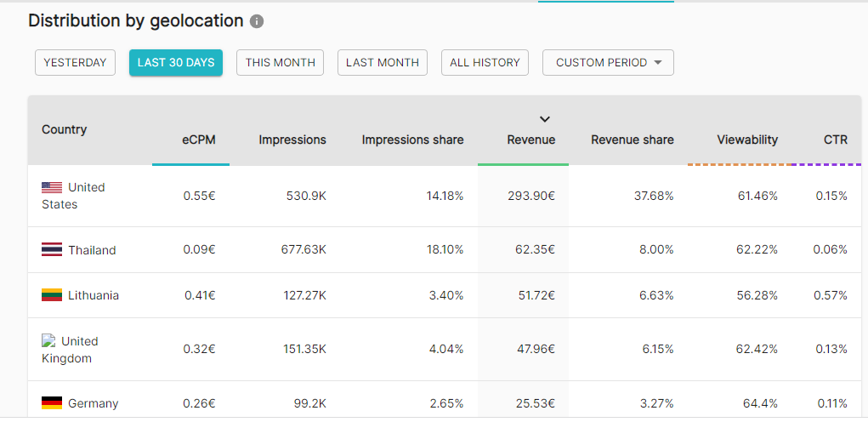Image resolution: width=868 pixels, height=422 pixels.
Task: Click the 0.55€ eCPM value
Action: pyautogui.click(x=199, y=196)
